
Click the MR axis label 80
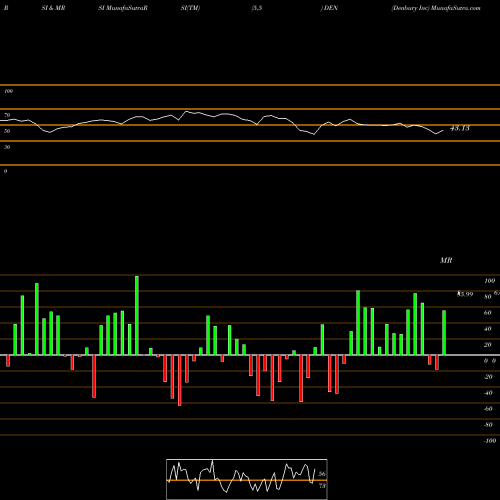click(x=488, y=297)
